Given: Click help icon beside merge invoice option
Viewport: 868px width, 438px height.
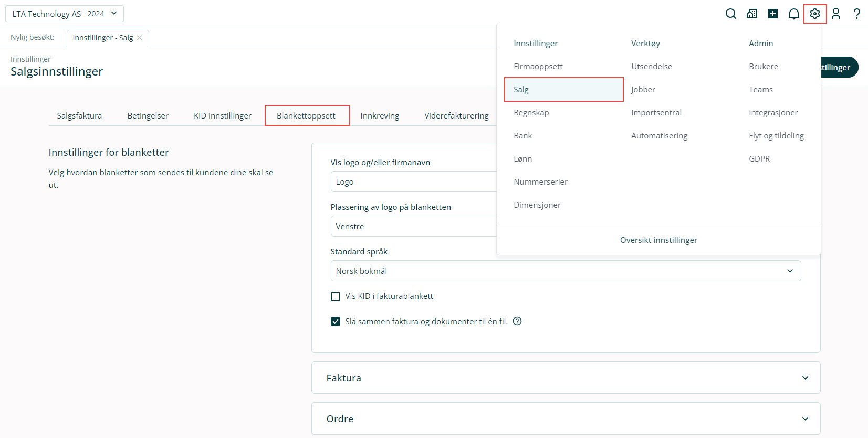Looking at the screenshot, I should 517,321.
